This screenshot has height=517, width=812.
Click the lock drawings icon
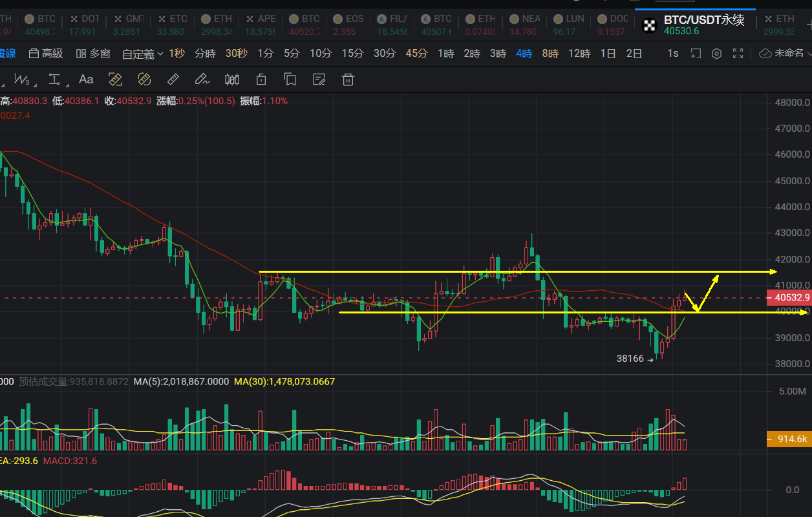pos(261,79)
